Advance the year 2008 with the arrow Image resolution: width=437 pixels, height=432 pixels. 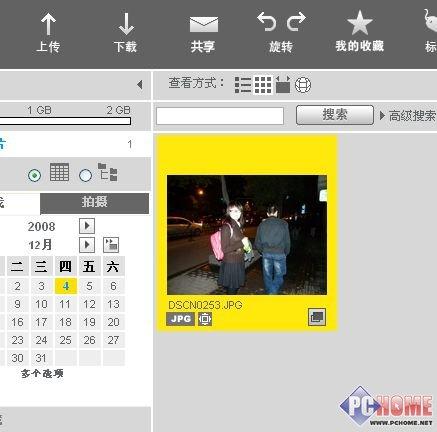87,226
